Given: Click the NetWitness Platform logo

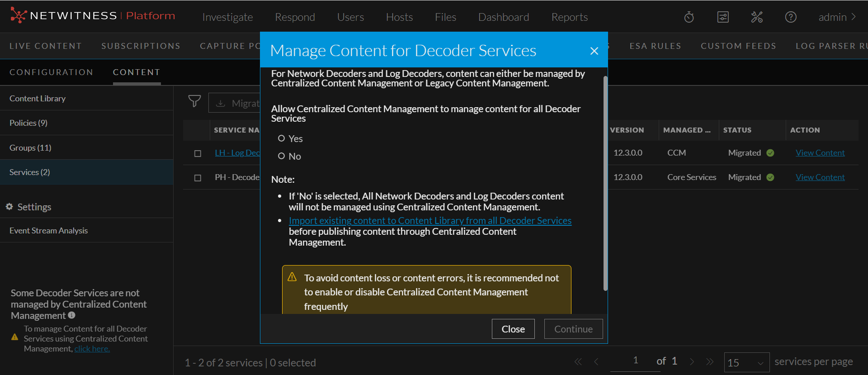Looking at the screenshot, I should coord(93,16).
